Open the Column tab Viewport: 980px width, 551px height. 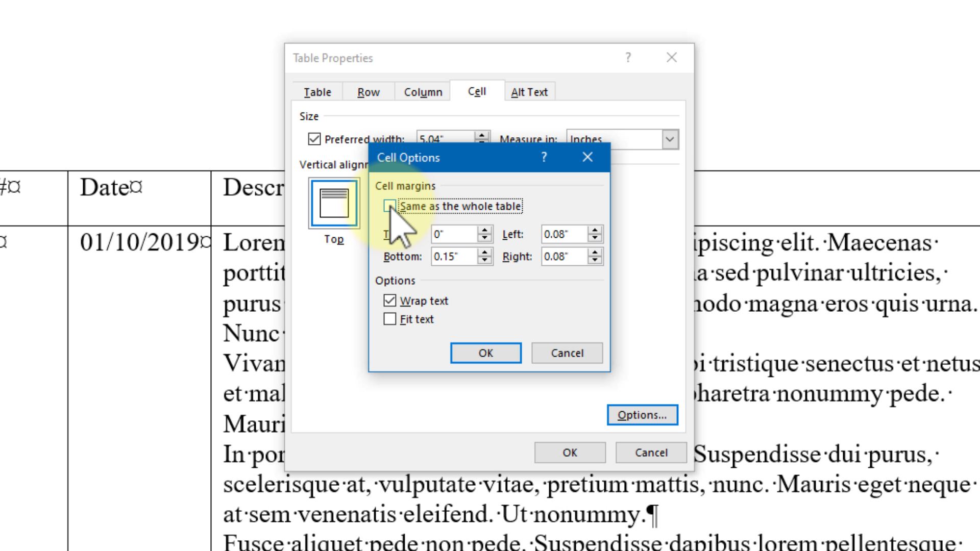tap(423, 92)
